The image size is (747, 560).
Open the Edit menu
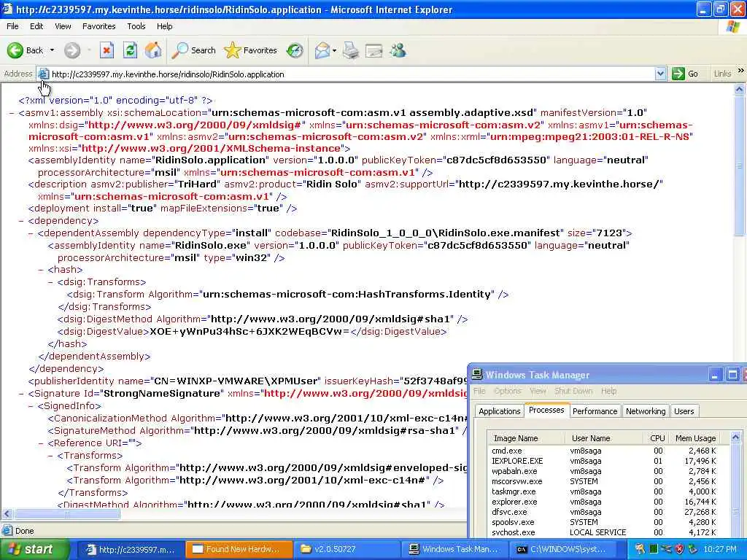pyautogui.click(x=36, y=26)
